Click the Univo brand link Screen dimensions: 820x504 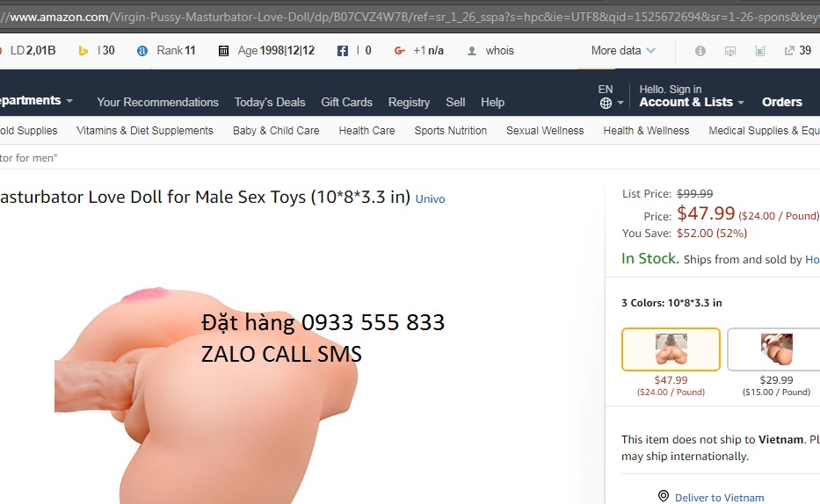[430, 199]
